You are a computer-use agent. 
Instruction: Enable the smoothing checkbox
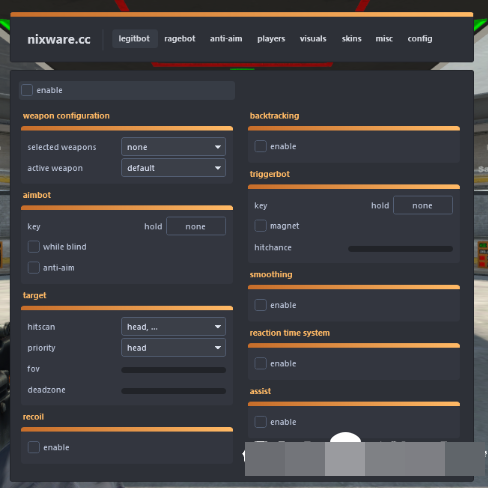(260, 305)
